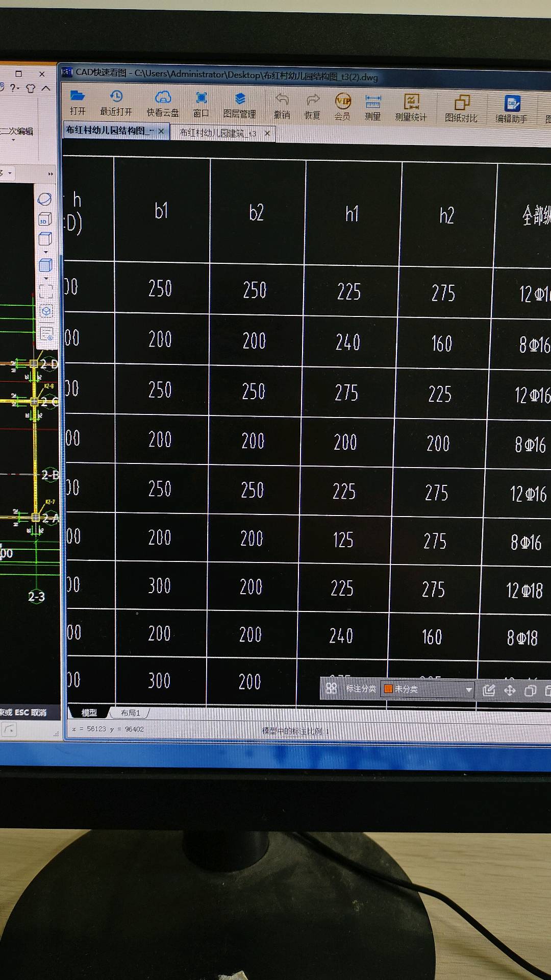The image size is (551, 980).
Task: Click the 3D cube view icon
Action: click(x=45, y=219)
